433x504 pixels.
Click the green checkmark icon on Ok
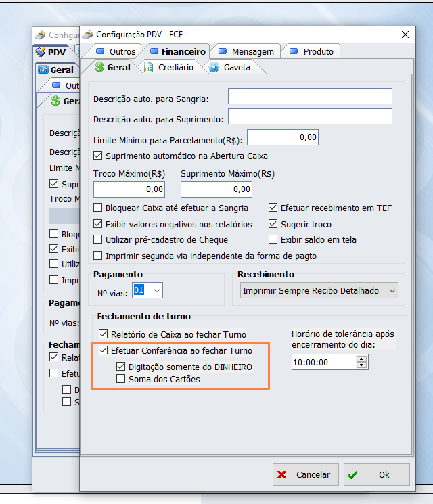(x=353, y=474)
